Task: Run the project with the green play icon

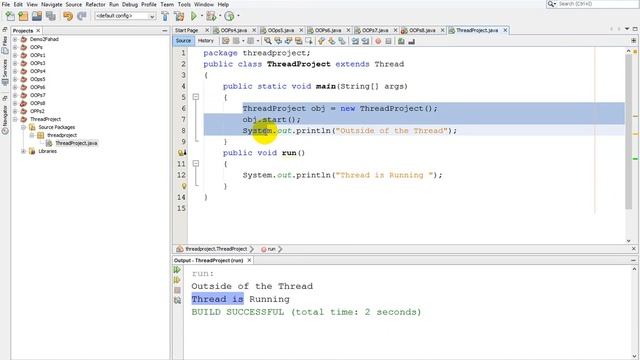Action: pos(194,16)
